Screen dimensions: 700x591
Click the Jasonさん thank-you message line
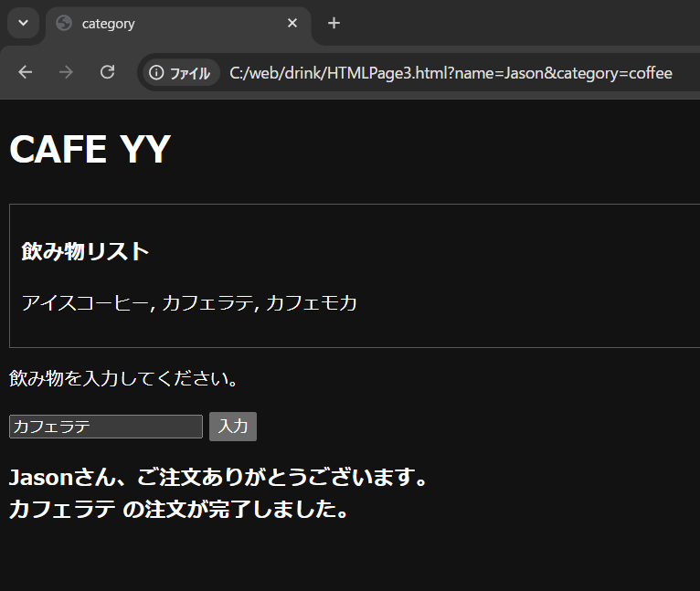pyautogui.click(x=218, y=477)
